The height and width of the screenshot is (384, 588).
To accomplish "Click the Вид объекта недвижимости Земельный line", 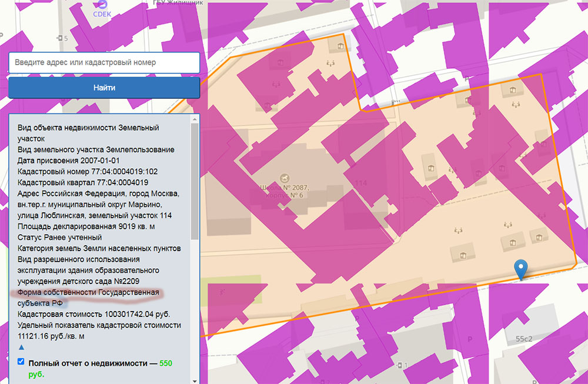I will (88, 128).
